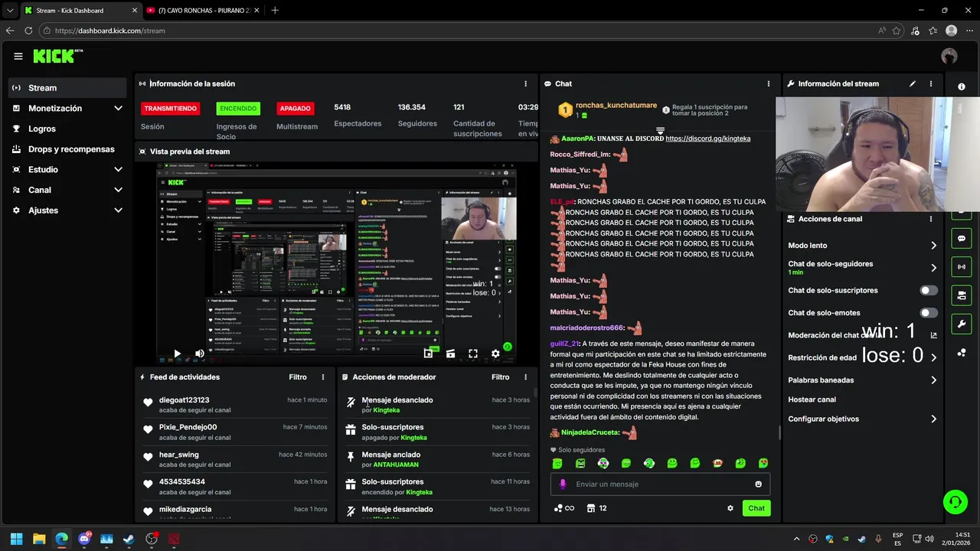Open the chat settings gear icon

[730, 508]
